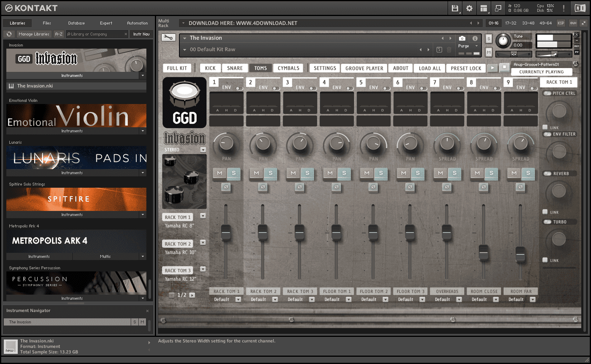Click the GGD drum logo

click(184, 103)
